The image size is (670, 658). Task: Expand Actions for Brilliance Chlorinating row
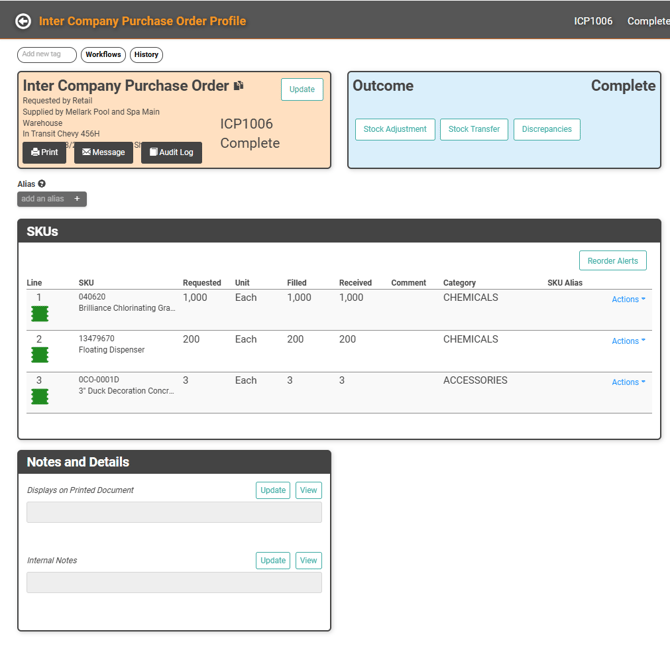point(628,300)
